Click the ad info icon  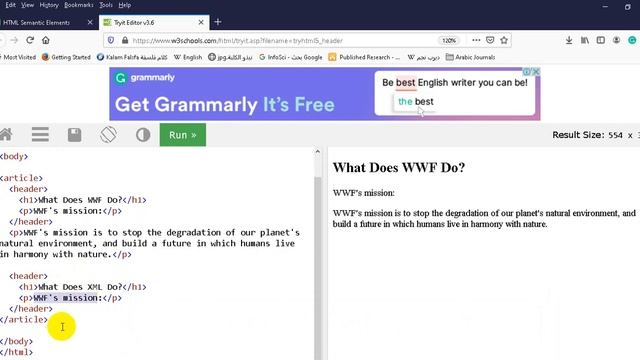point(527,71)
